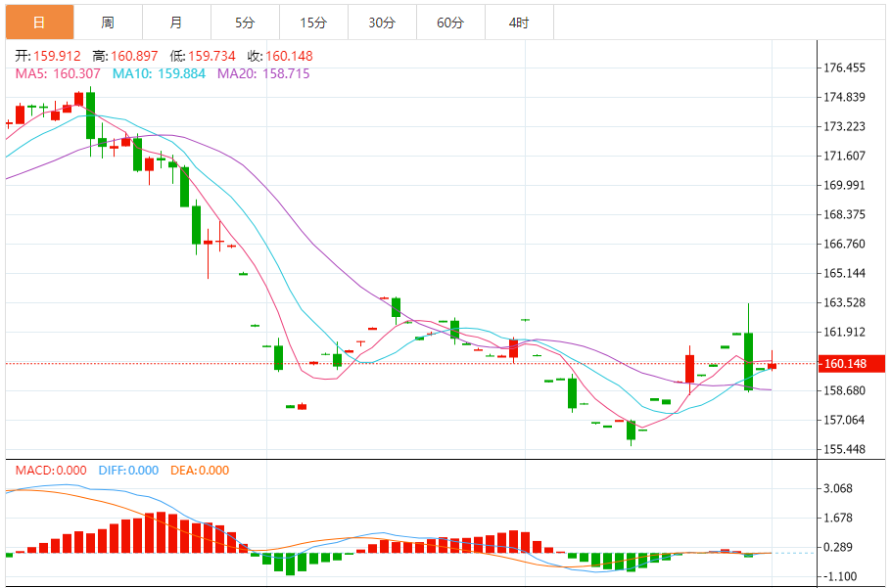Click the 高 high price value 160.897
The image size is (891, 588).
pyautogui.click(x=134, y=56)
